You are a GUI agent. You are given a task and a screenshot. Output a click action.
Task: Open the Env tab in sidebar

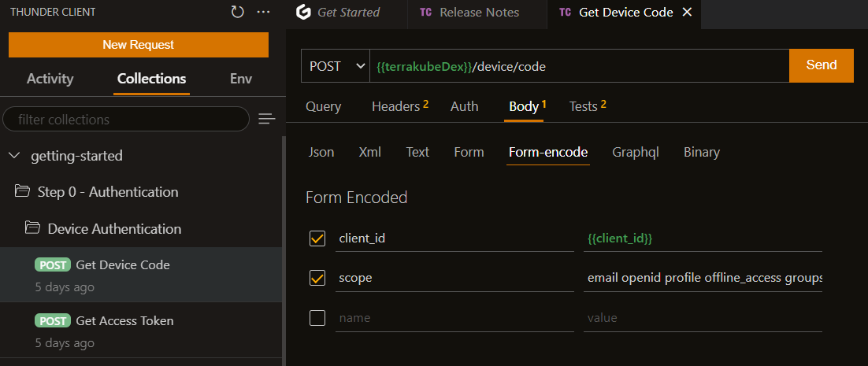(x=241, y=79)
